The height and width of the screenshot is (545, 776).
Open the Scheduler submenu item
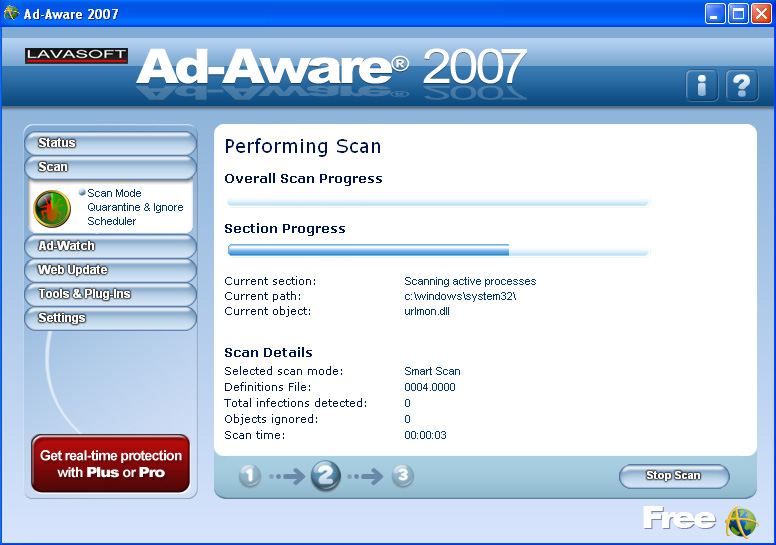tap(111, 221)
